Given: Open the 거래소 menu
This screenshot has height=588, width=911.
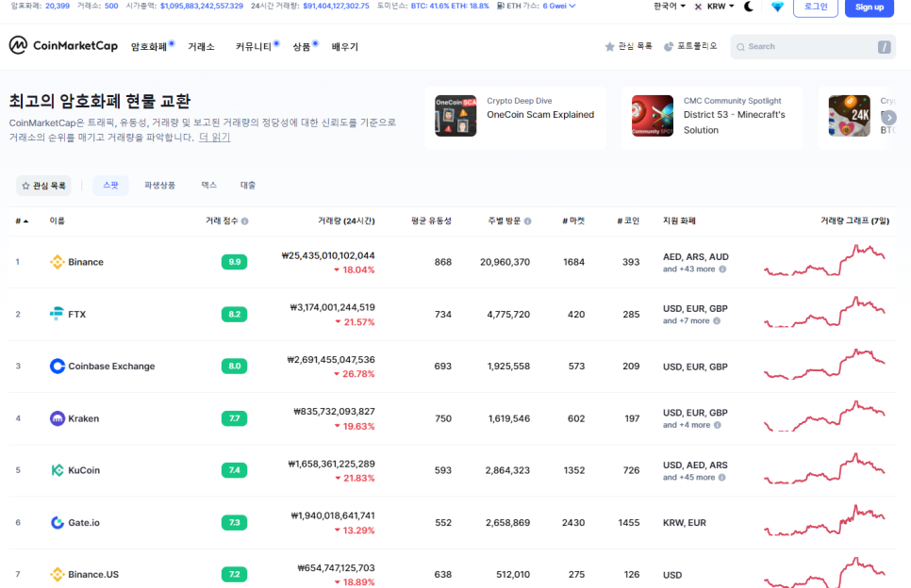Looking at the screenshot, I should [201, 46].
